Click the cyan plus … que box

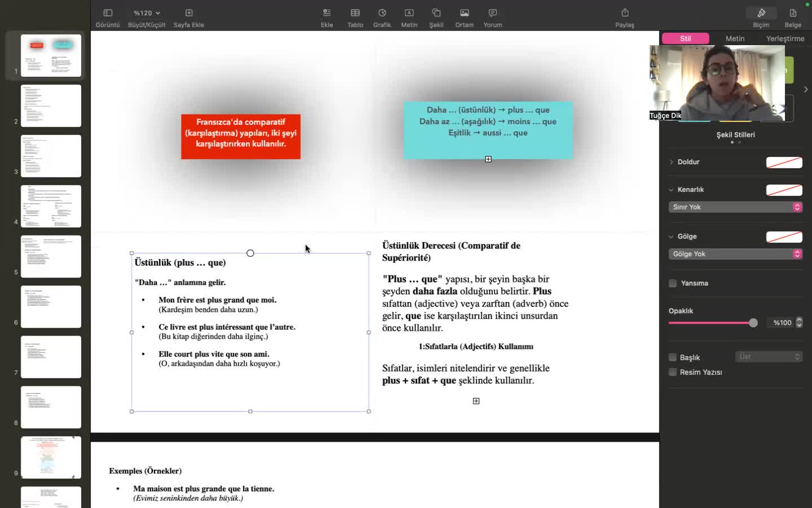[x=488, y=130]
